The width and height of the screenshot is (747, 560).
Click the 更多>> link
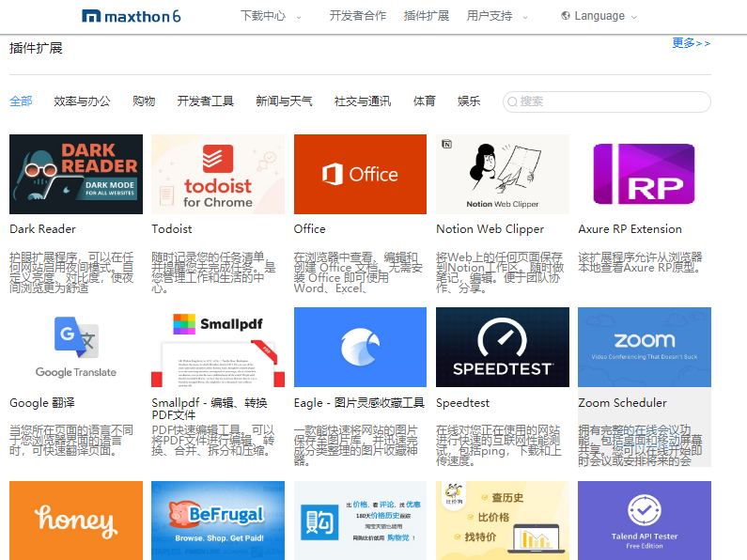point(692,43)
